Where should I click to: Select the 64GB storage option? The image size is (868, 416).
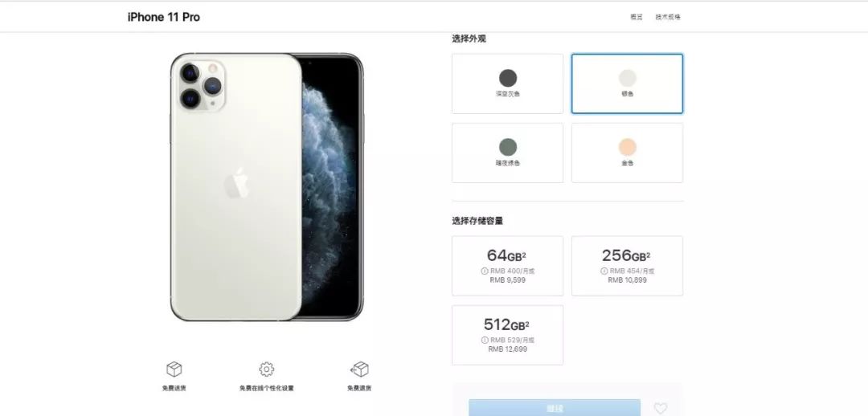[x=507, y=266]
